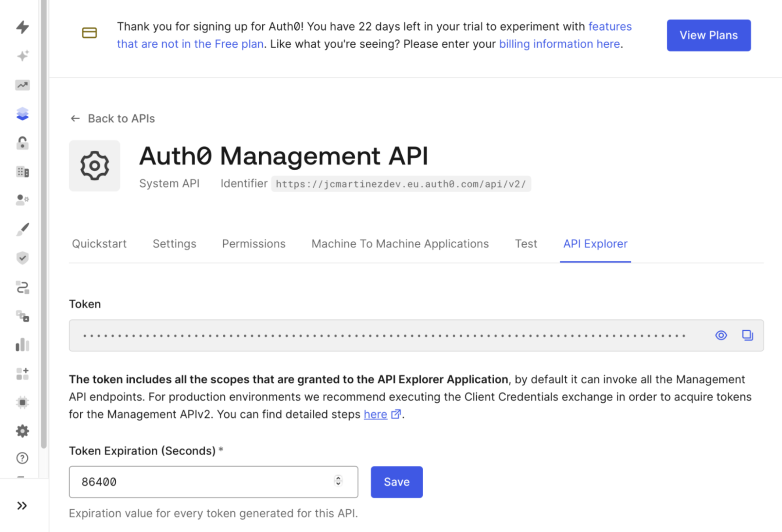The image size is (782, 532).
Task: Open the Quickstart tab
Action: (99, 244)
